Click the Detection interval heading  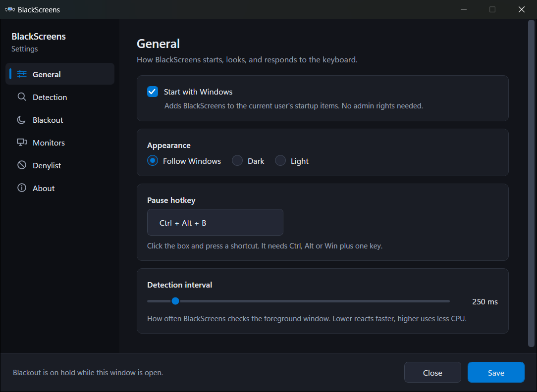tap(179, 285)
